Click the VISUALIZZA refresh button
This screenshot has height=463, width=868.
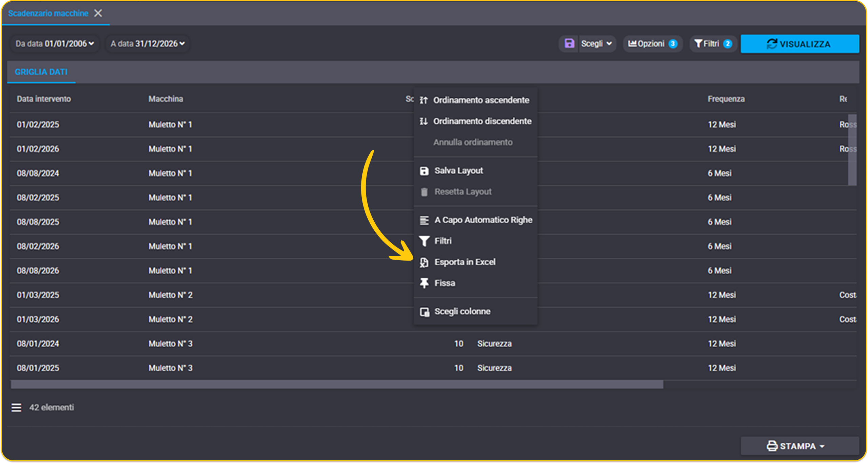click(x=800, y=44)
